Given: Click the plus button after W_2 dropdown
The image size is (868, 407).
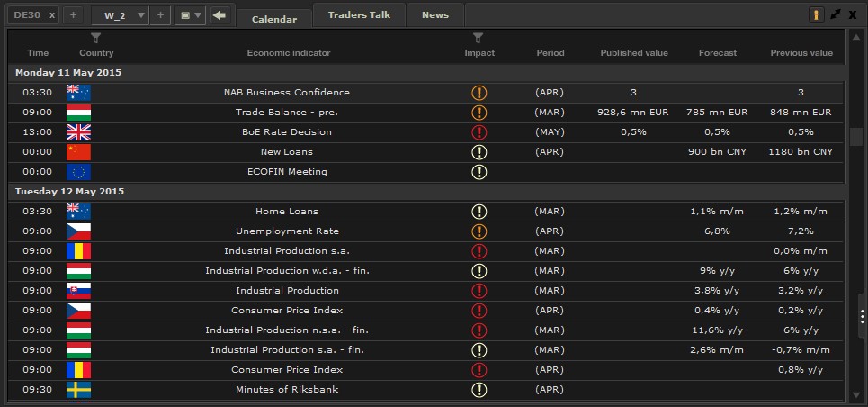Looking at the screenshot, I should pyautogui.click(x=160, y=15).
